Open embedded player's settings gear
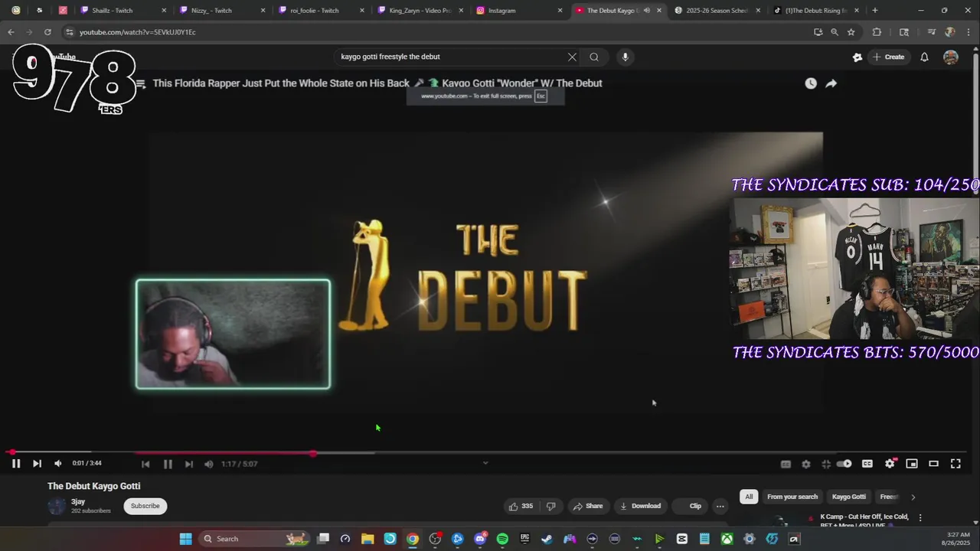This screenshot has width=980, height=551. pyautogui.click(x=805, y=464)
